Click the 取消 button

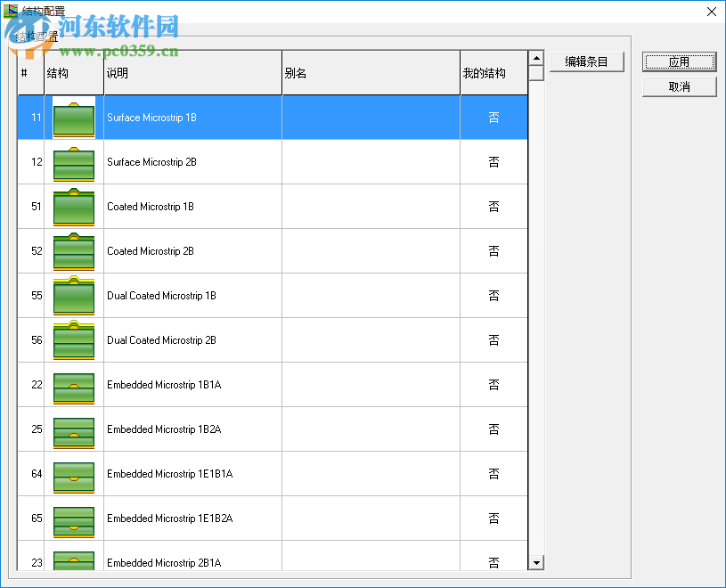(679, 86)
